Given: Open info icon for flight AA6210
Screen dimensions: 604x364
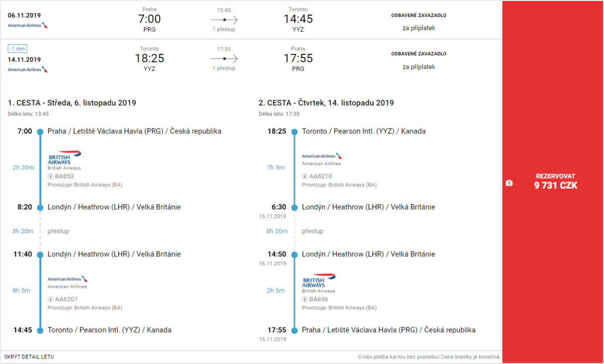Looking at the screenshot, I should (305, 176).
